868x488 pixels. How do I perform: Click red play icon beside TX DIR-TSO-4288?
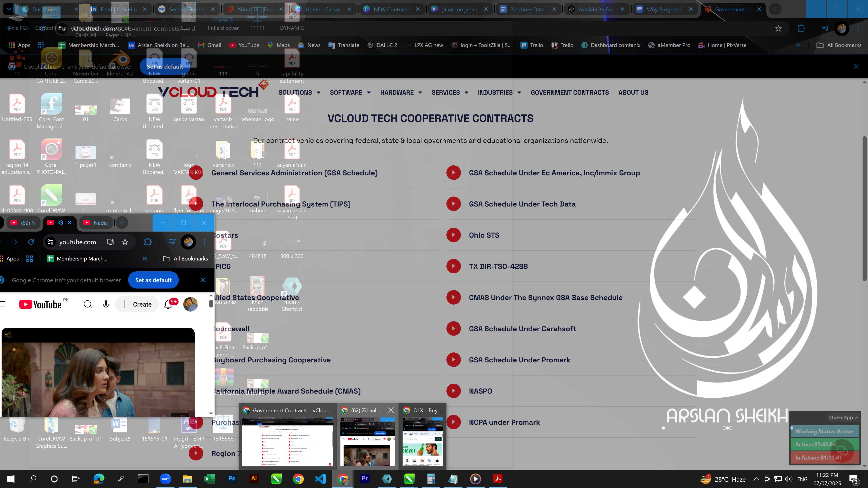coord(453,266)
